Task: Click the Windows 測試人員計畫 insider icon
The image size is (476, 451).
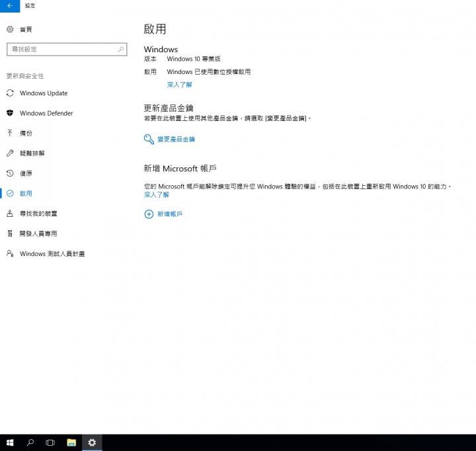Action: coord(10,253)
